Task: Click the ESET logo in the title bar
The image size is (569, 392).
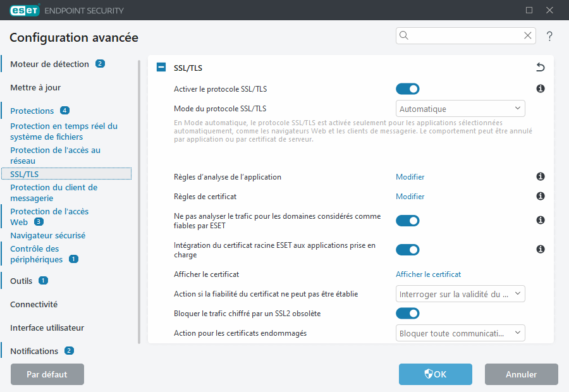Action: click(25, 10)
